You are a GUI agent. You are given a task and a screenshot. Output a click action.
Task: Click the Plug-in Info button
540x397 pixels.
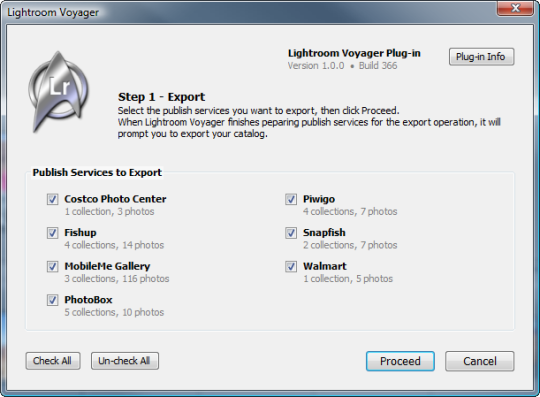[x=481, y=56]
